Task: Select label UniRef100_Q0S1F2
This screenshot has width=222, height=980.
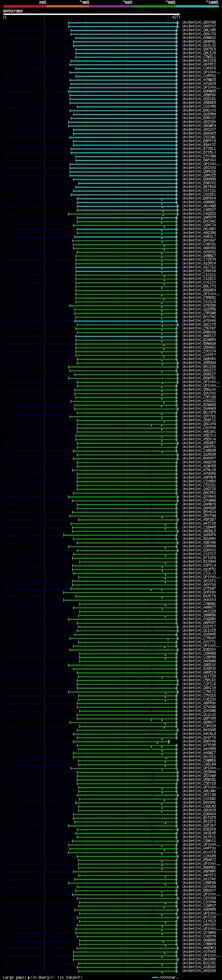Action: pos(199,581)
